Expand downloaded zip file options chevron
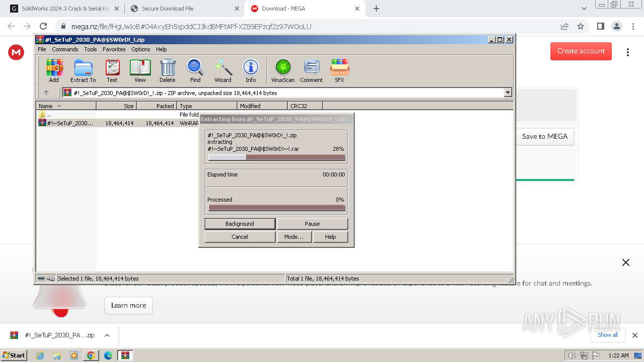 pyautogui.click(x=107, y=335)
